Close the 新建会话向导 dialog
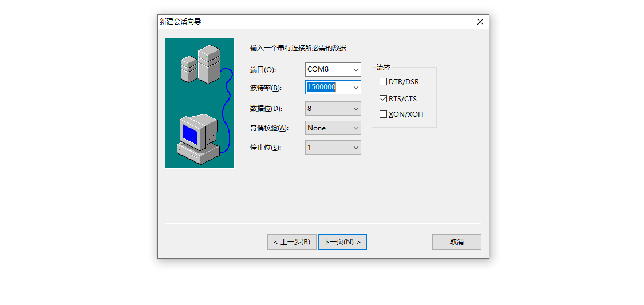 pyautogui.click(x=480, y=22)
